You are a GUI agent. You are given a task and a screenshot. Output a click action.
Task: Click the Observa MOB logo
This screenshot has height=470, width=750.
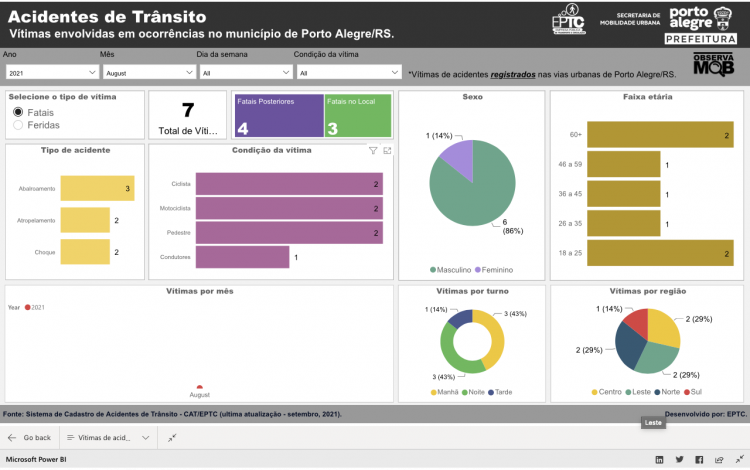point(713,64)
